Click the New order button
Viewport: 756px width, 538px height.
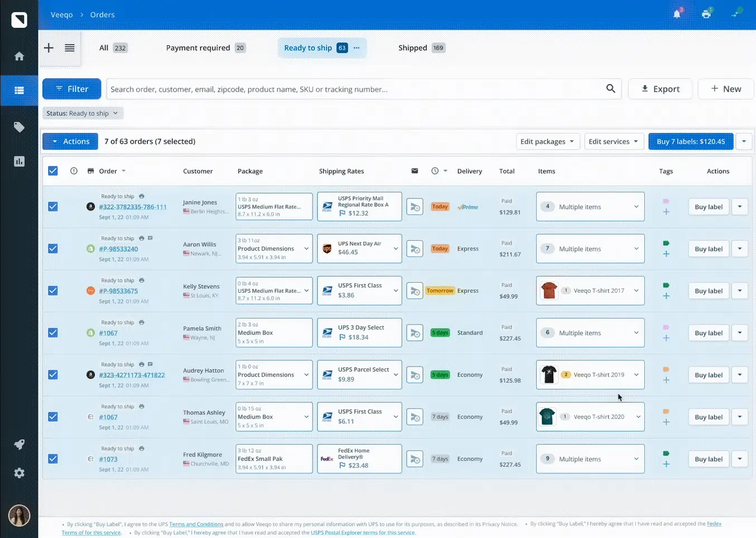pos(726,89)
